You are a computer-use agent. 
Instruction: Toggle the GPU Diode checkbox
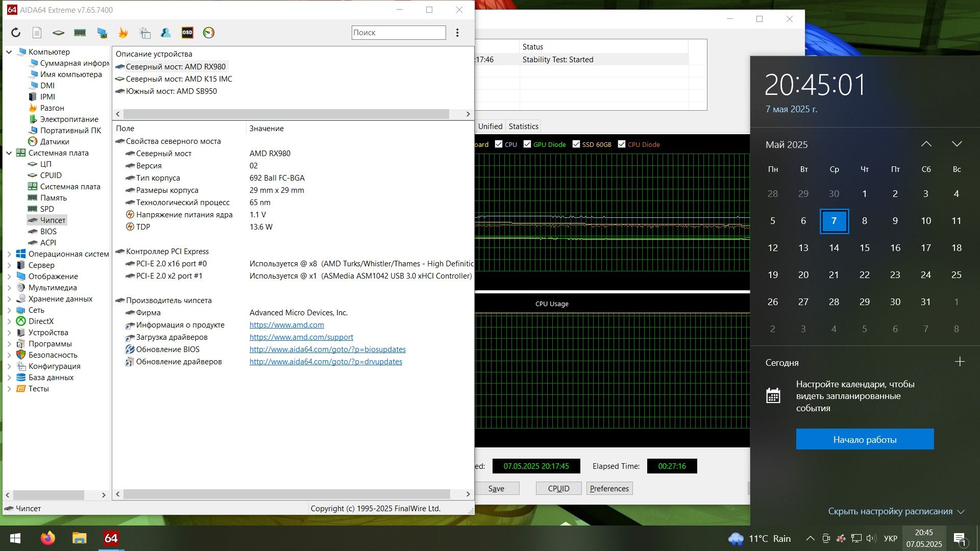527,144
